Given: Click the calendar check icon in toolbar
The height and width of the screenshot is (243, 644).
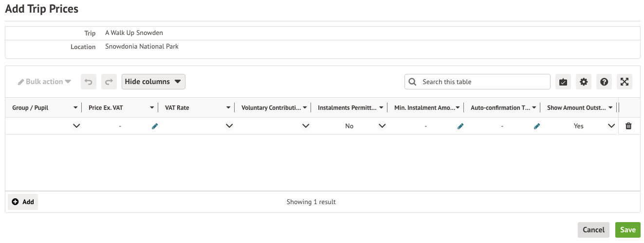Looking at the screenshot, I should (x=563, y=82).
